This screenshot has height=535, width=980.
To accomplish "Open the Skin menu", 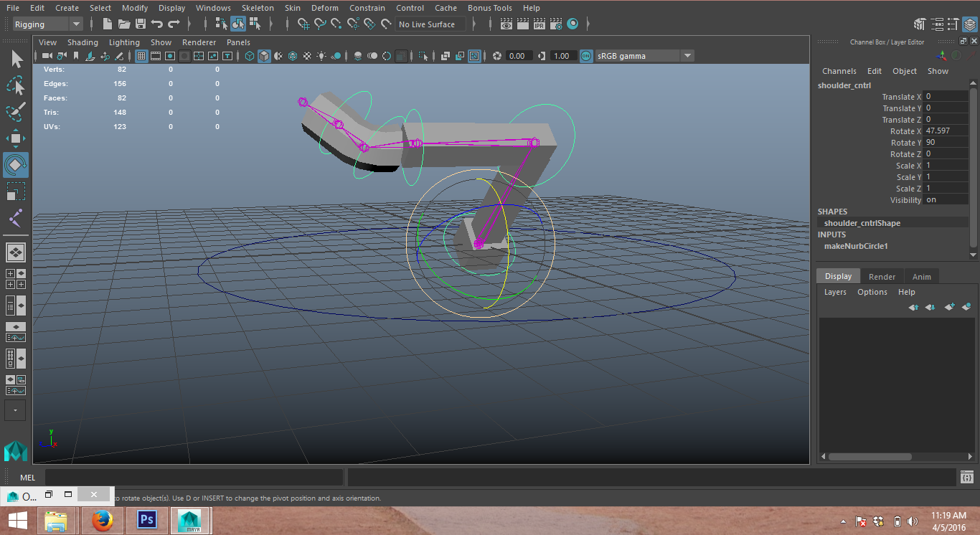I will click(293, 8).
